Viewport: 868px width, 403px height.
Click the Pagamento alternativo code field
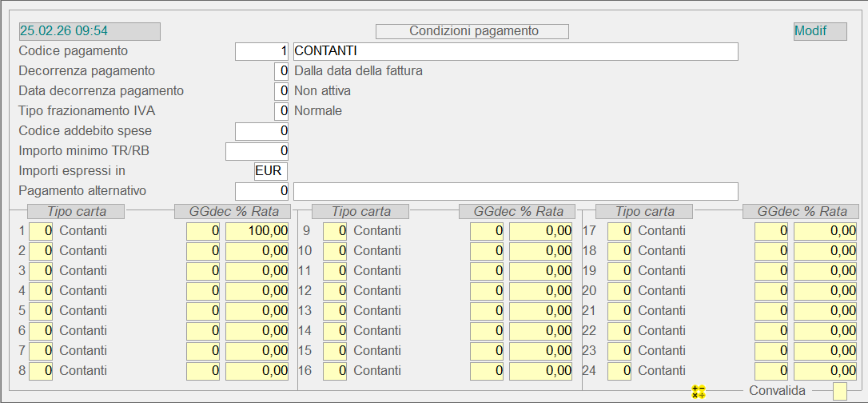261,191
